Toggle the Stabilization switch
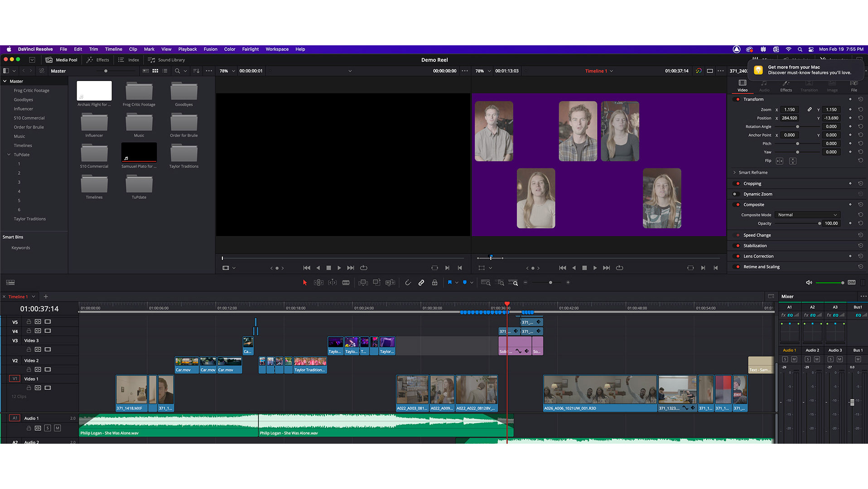The image size is (868, 489). point(736,246)
